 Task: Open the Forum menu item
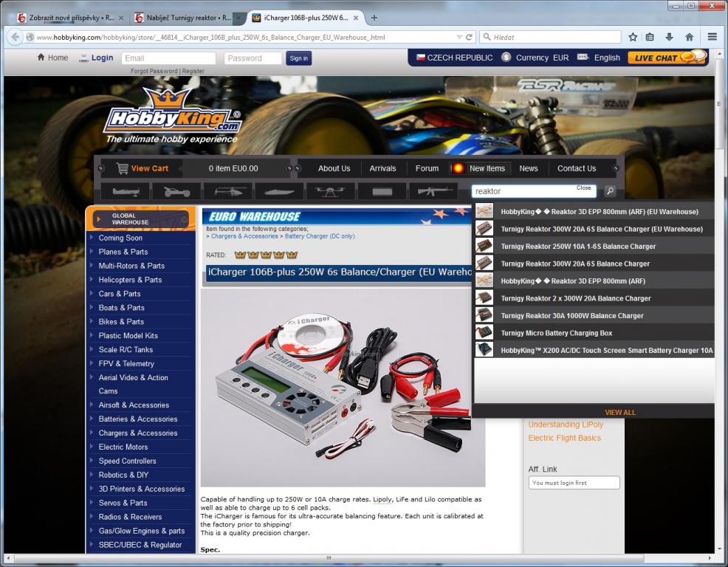point(427,168)
